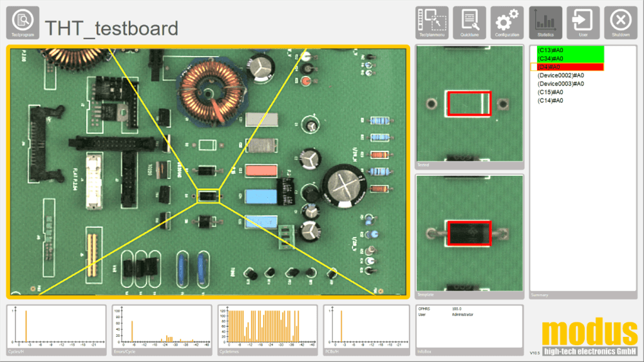Click the Errors/Cycle chart

(x=162, y=330)
